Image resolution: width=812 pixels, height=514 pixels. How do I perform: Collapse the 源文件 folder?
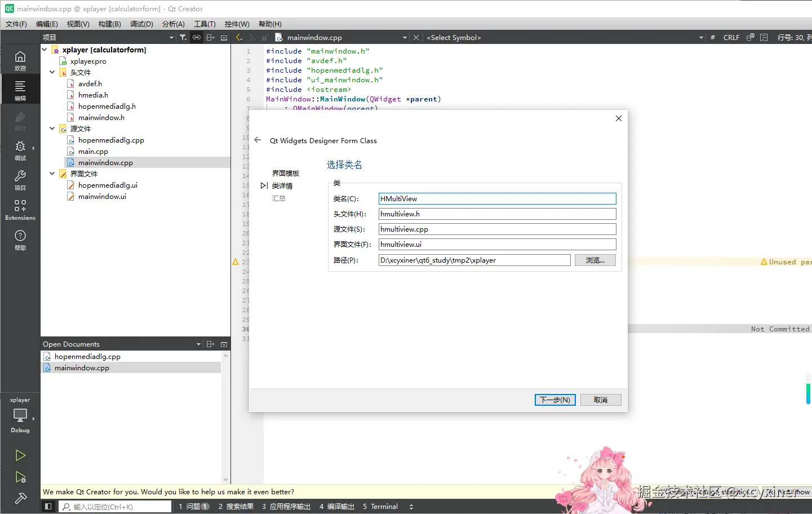coord(52,128)
